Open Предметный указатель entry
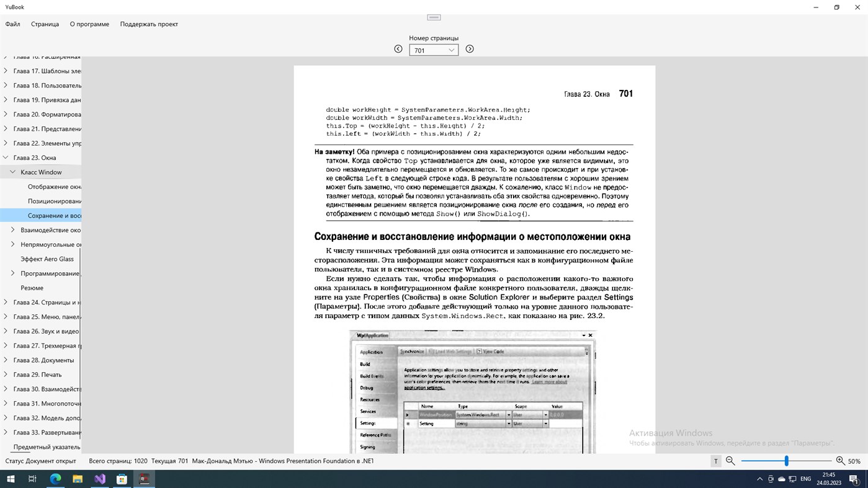868x488 pixels. click(47, 447)
